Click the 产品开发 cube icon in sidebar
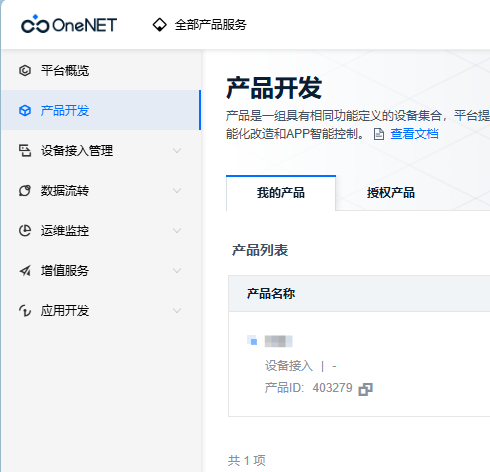Image resolution: width=490 pixels, height=472 pixels. pyautogui.click(x=25, y=110)
